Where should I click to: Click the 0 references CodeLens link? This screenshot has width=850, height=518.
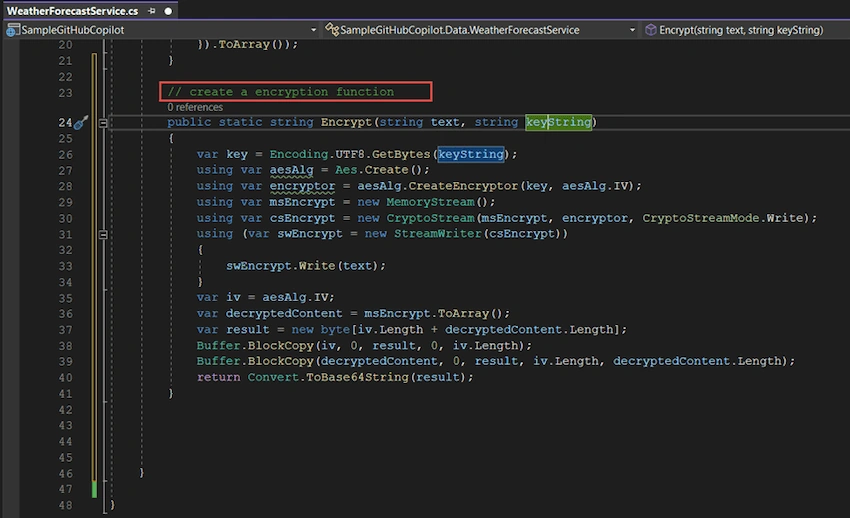195,107
